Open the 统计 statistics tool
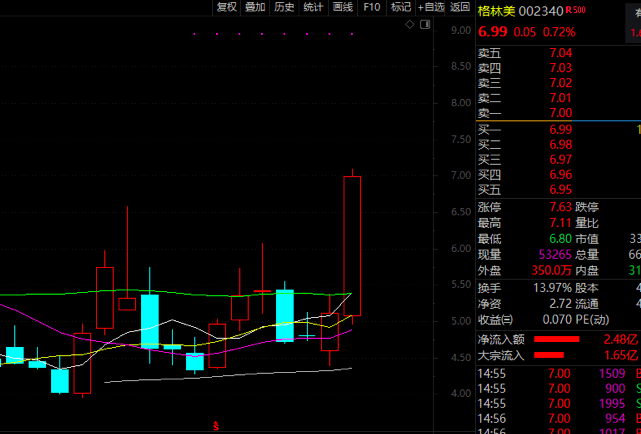The height and width of the screenshot is (434, 641). click(313, 7)
